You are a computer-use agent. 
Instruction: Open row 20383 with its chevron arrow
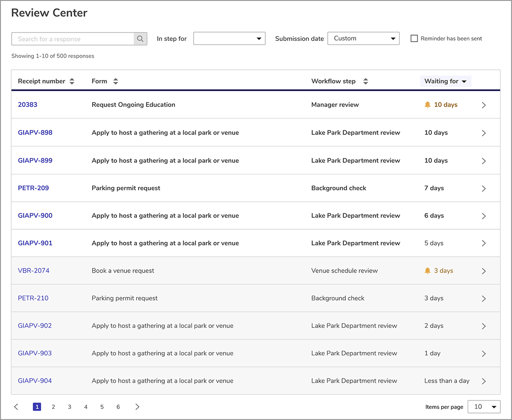pos(484,105)
